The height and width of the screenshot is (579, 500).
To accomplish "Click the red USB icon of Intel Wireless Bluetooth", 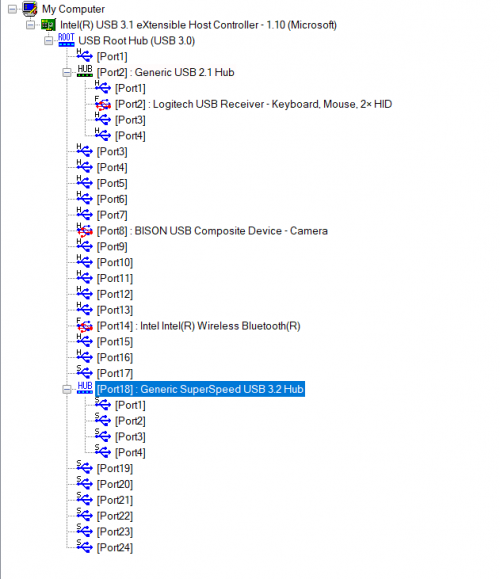I will [85, 326].
